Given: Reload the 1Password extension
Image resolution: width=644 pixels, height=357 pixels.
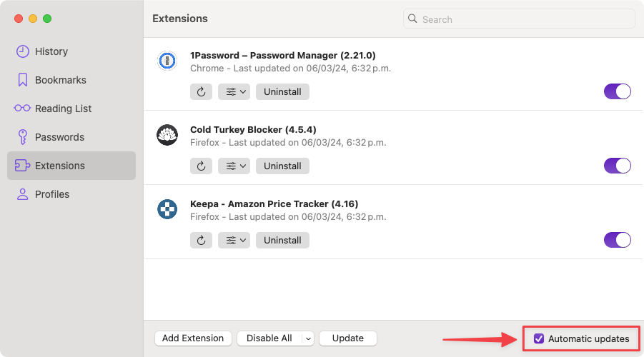Looking at the screenshot, I should (201, 92).
